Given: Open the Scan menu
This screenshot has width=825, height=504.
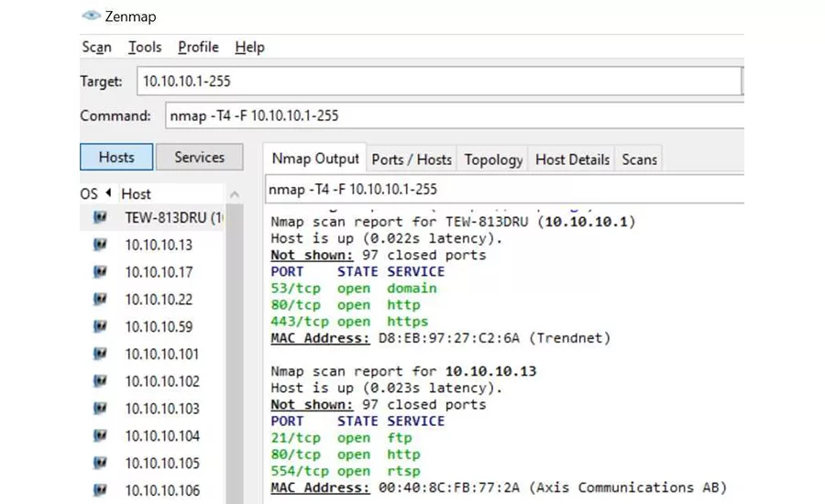Looking at the screenshot, I should (97, 48).
